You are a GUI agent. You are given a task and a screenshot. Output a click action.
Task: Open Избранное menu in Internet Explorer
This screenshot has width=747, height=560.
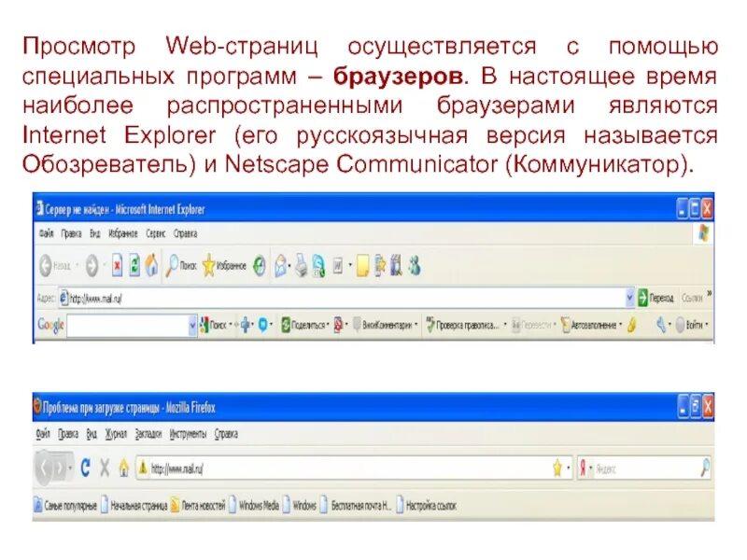coord(123,234)
